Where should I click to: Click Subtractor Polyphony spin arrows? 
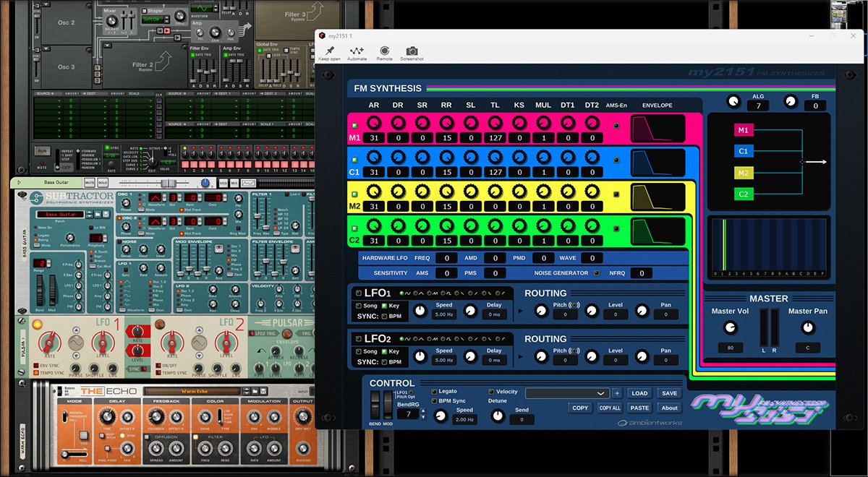click(x=105, y=238)
